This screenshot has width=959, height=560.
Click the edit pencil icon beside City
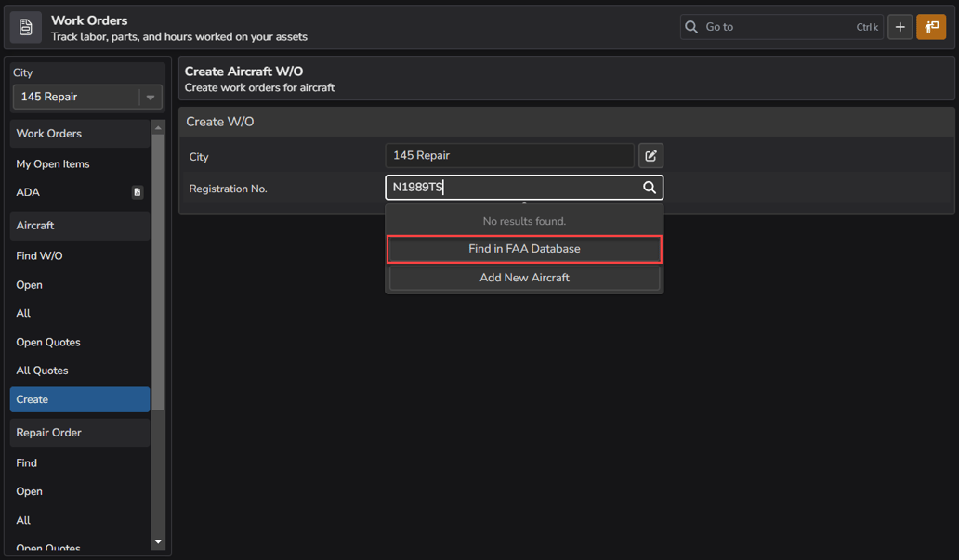(x=650, y=156)
